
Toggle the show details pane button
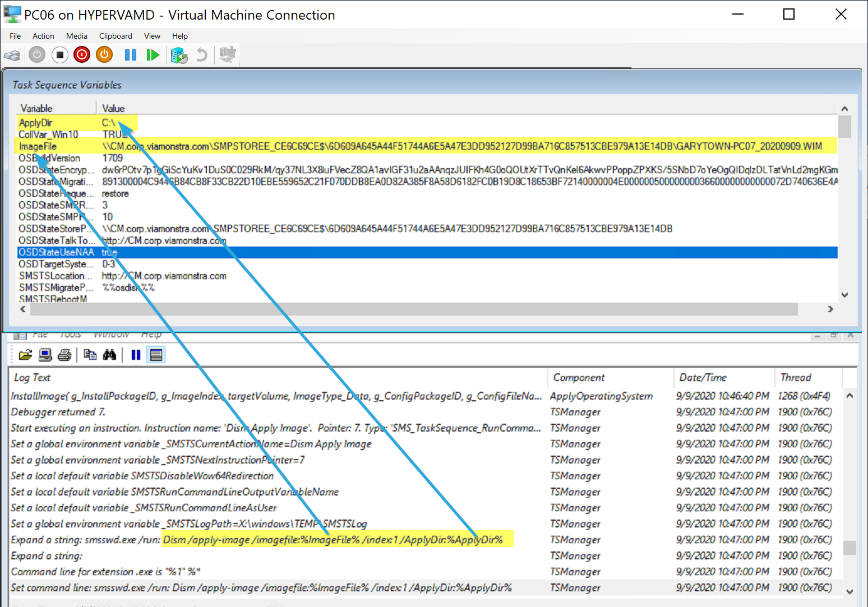click(x=156, y=355)
